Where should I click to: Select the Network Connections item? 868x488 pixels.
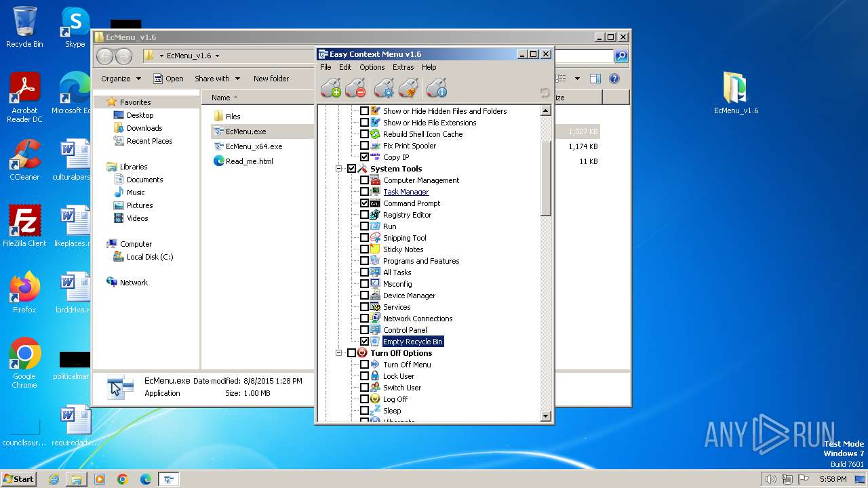(x=418, y=319)
